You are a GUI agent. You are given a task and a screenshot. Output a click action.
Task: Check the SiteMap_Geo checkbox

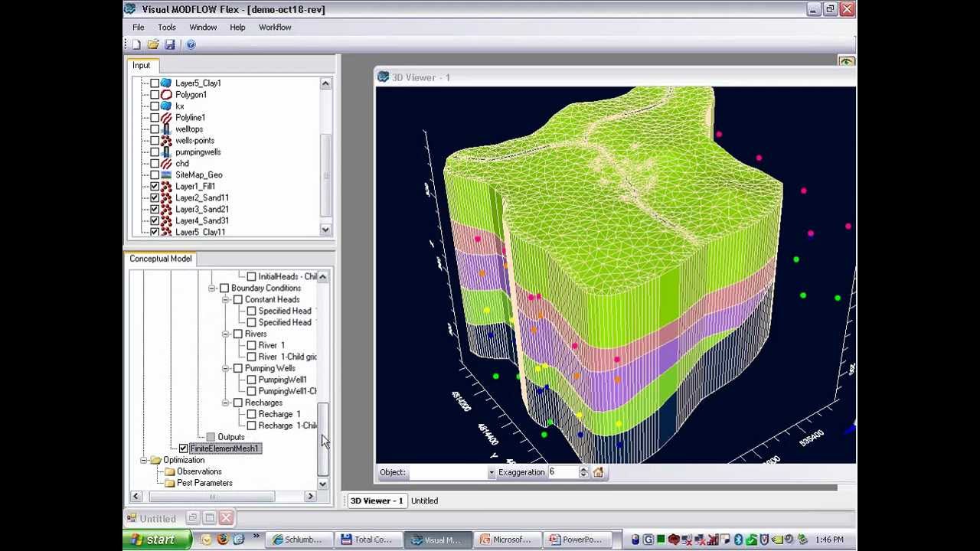(x=155, y=175)
